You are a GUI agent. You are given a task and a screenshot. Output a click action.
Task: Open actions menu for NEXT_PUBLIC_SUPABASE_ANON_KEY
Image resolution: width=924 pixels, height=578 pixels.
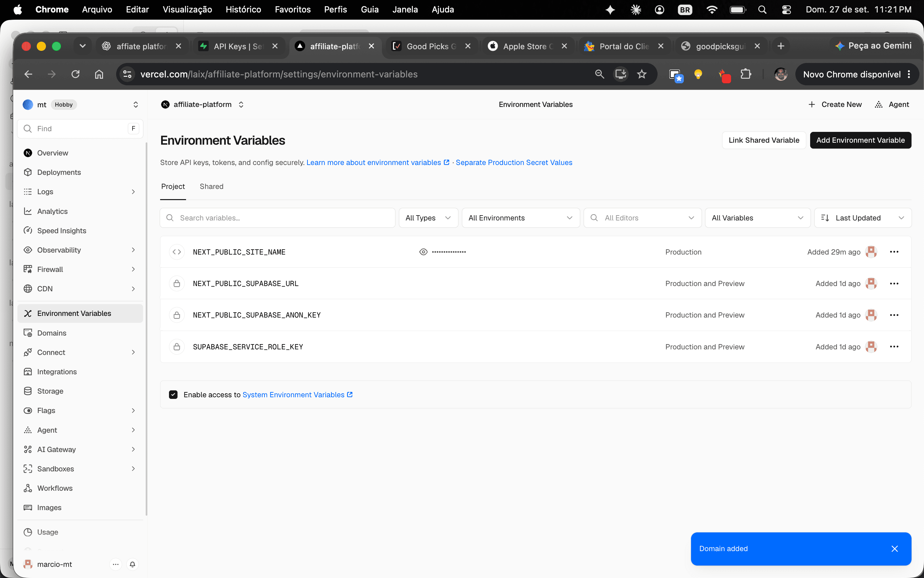pos(894,315)
